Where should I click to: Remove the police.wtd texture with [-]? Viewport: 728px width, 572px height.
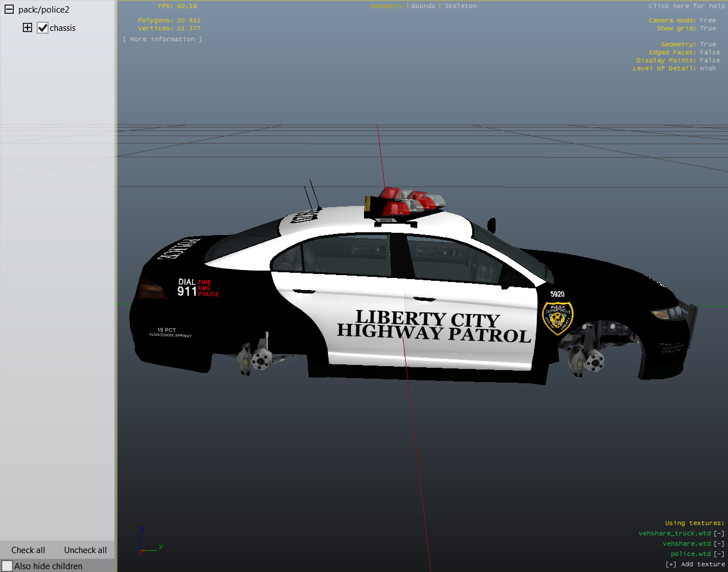719,554
